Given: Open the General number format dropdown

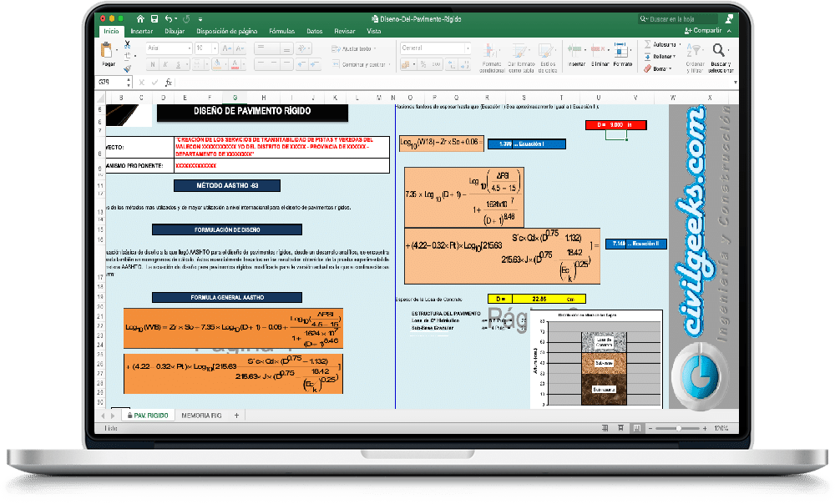Looking at the screenshot, I should 468,48.
